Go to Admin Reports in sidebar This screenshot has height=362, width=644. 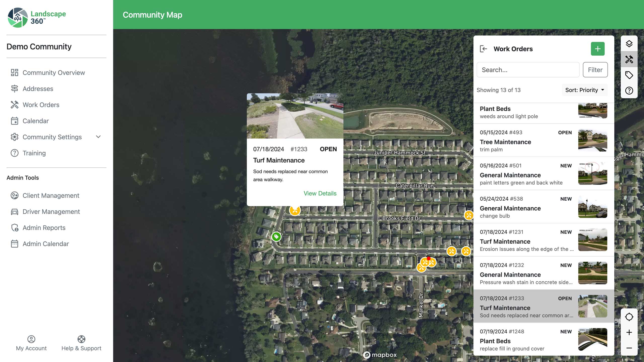pos(44,228)
